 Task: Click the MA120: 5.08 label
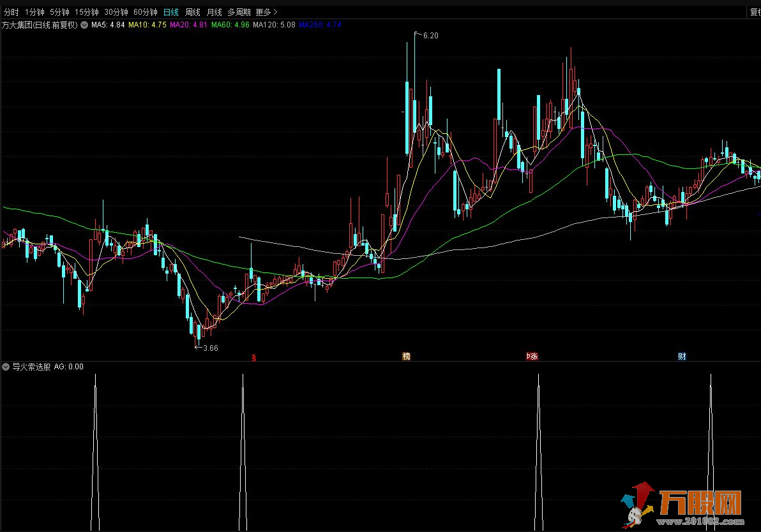[x=274, y=25]
